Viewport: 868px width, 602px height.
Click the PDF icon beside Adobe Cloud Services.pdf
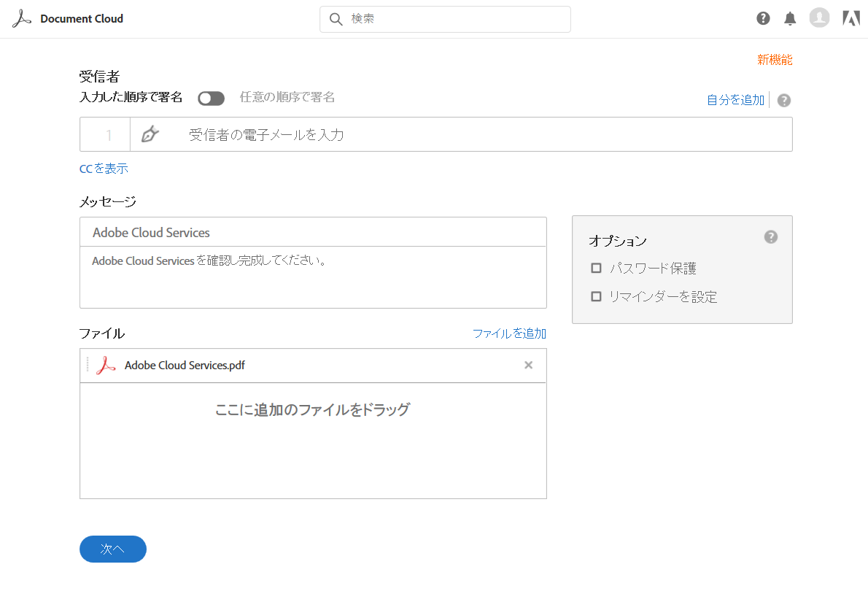click(106, 366)
